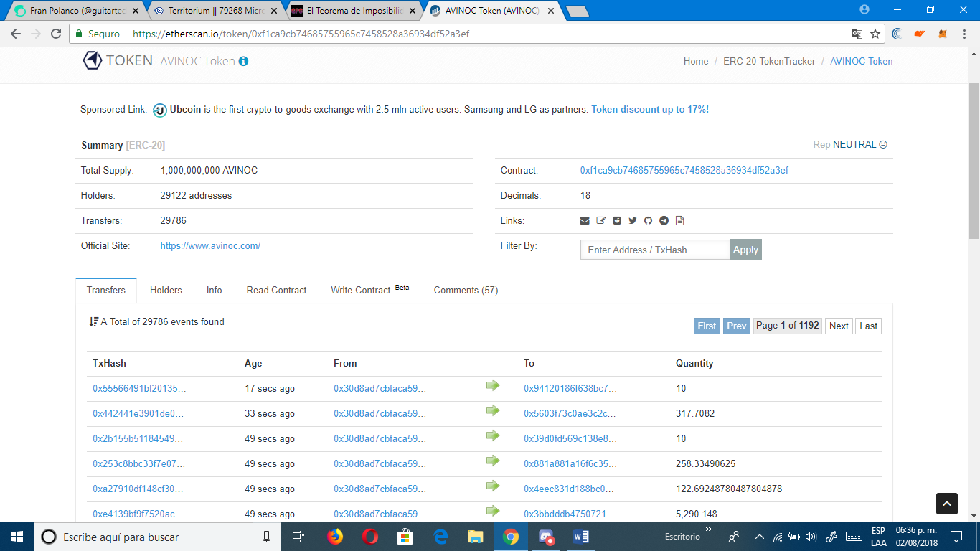
Task: Select the Transfers tab
Action: (106, 291)
